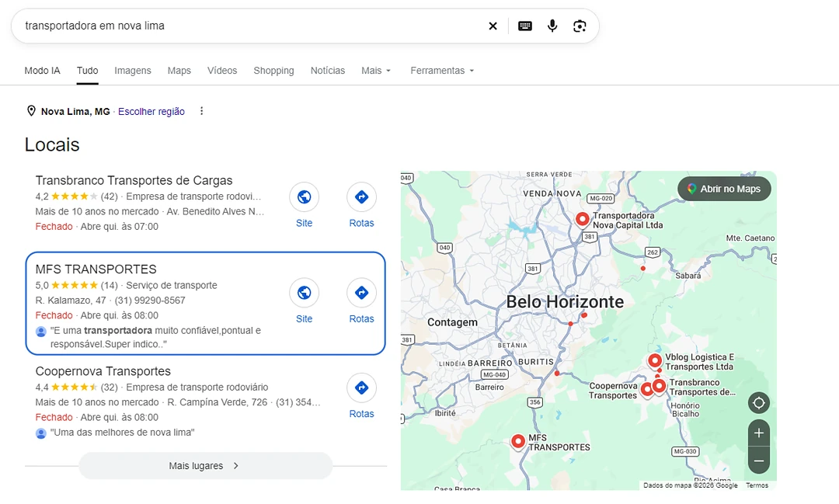Open the three-dot menu beside Escolher região
The image size is (839, 504).
pos(201,111)
